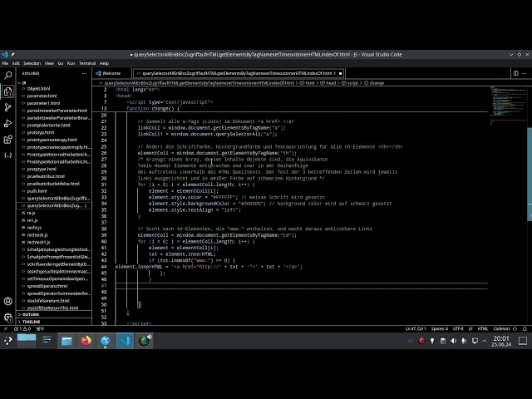Open the Accounts menu icon
This screenshot has width=532, height=399.
(x=7, y=301)
